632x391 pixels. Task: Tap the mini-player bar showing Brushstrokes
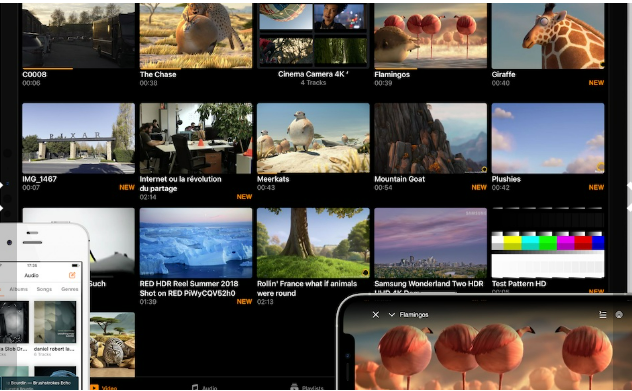[x=40, y=383]
